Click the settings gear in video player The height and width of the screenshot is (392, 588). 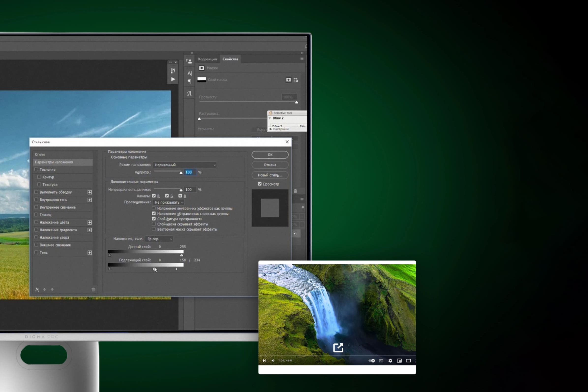(390, 361)
